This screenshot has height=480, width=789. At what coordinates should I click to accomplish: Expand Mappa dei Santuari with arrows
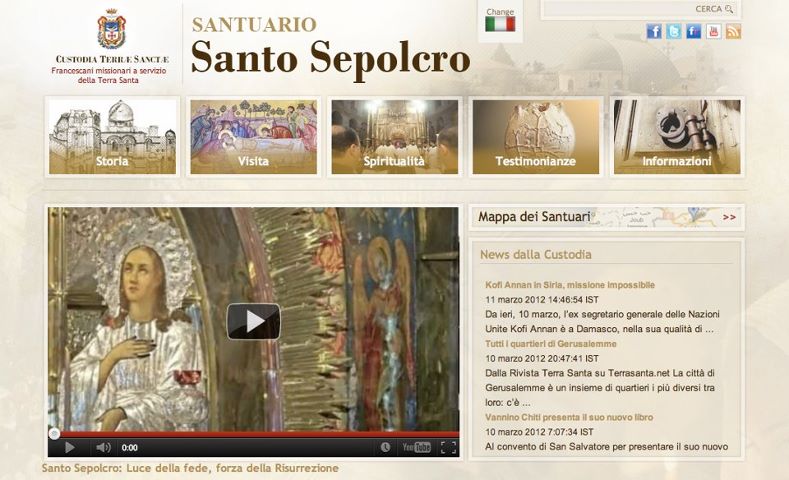729,216
